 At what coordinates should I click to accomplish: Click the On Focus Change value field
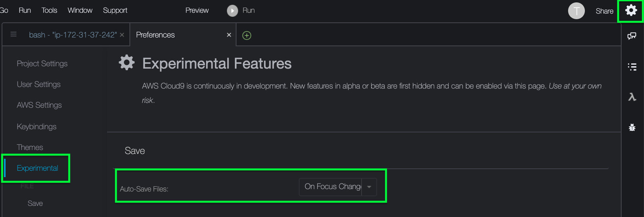point(330,187)
